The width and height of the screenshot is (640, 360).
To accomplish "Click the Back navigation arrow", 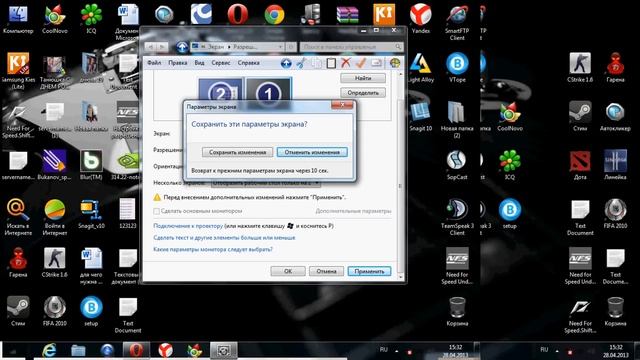I will point(151,47).
